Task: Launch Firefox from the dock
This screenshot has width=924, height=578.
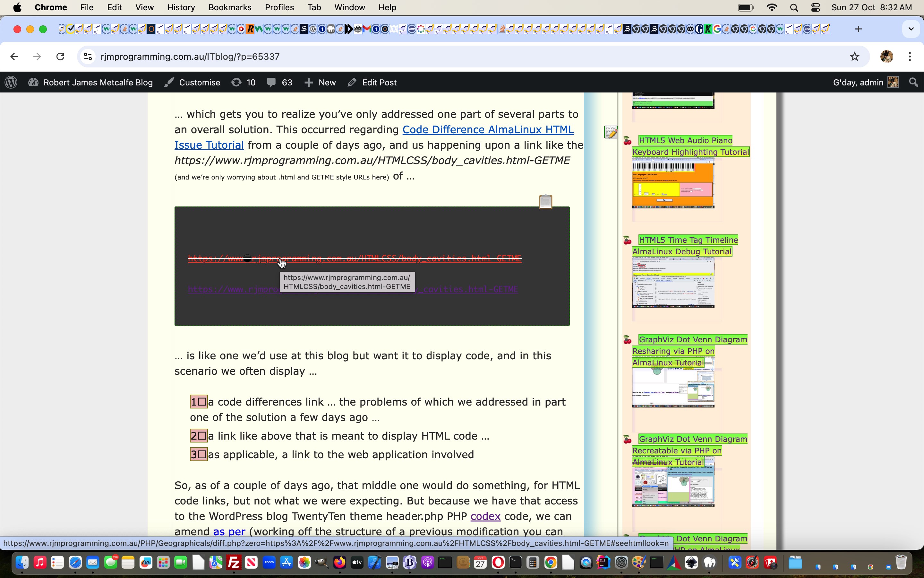Action: [x=339, y=562]
